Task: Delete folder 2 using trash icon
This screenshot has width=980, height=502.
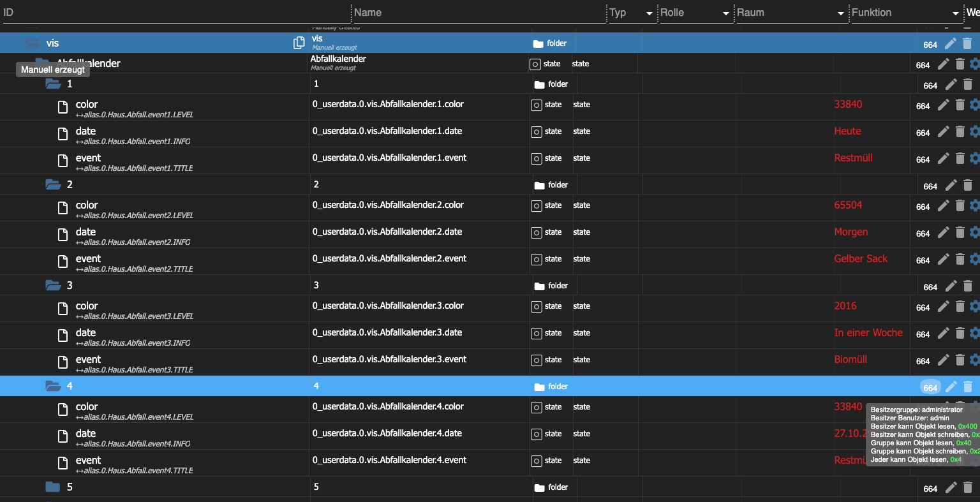Action: click(x=967, y=185)
